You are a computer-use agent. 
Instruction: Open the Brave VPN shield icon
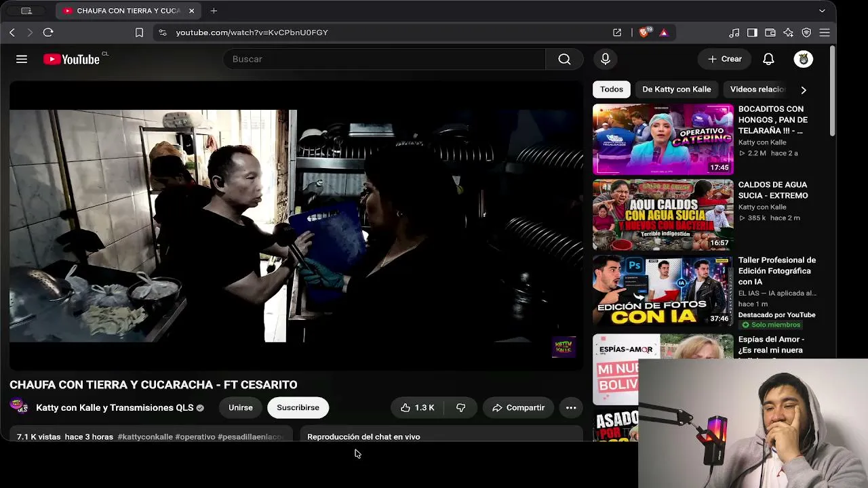click(806, 33)
